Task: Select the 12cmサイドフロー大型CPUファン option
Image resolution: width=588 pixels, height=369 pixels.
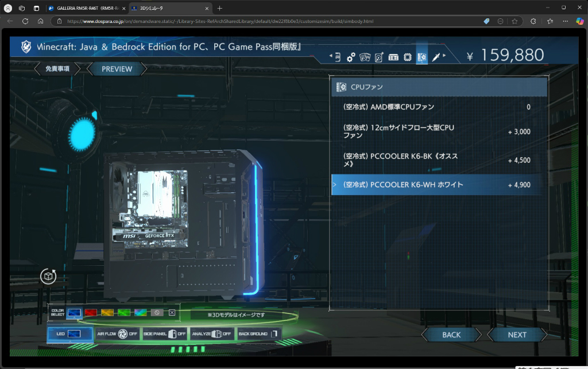Action: click(436, 131)
